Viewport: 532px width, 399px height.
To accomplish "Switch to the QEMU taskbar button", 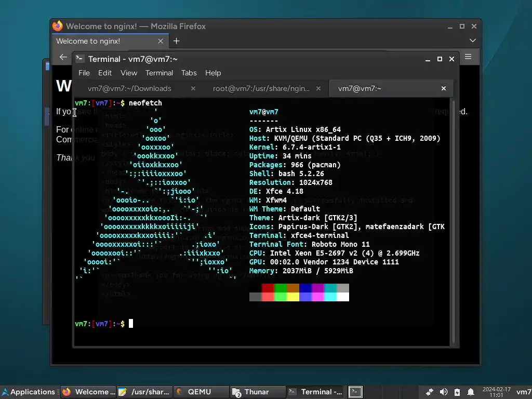I will click(201, 392).
